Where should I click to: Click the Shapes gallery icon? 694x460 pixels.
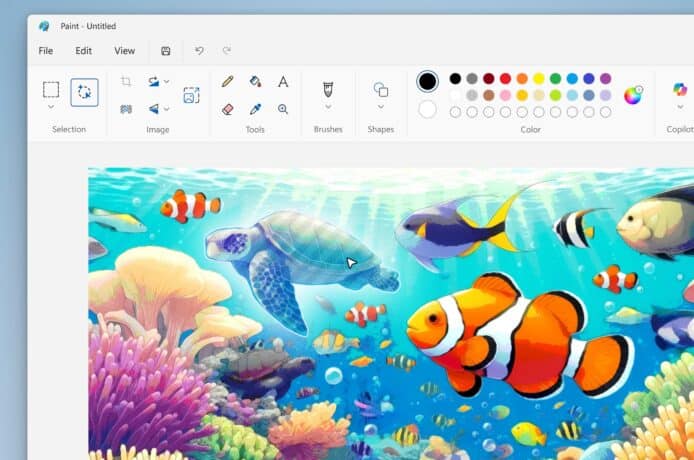pyautogui.click(x=381, y=89)
